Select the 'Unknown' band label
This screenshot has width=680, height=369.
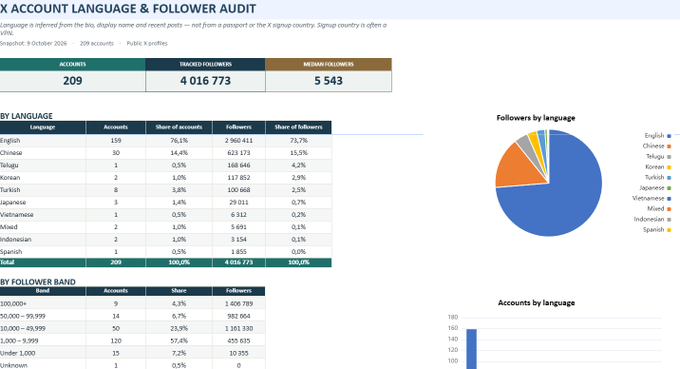(13, 366)
